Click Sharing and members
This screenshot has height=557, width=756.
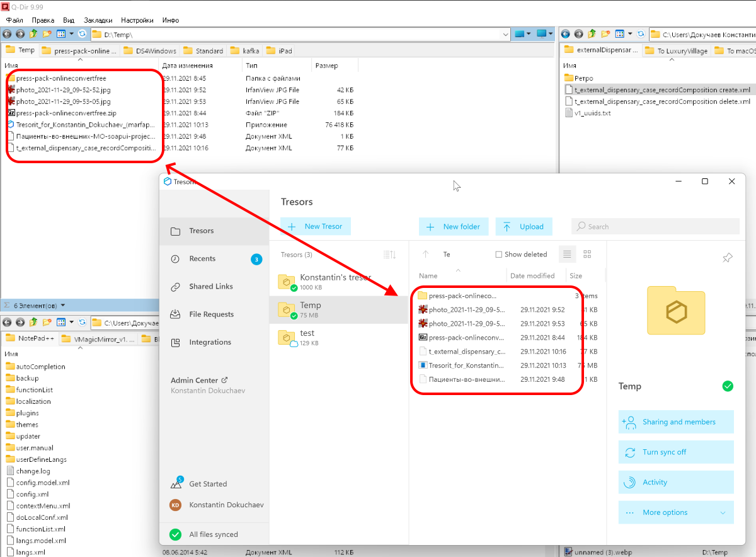(x=676, y=422)
